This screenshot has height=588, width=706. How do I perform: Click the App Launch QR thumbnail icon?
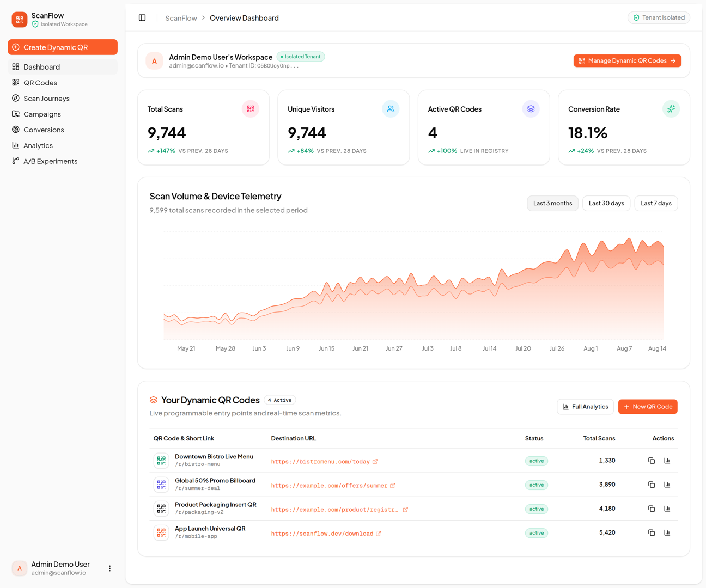point(161,532)
